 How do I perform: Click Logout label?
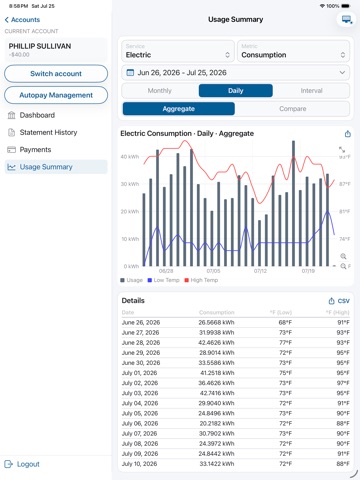(x=28, y=464)
